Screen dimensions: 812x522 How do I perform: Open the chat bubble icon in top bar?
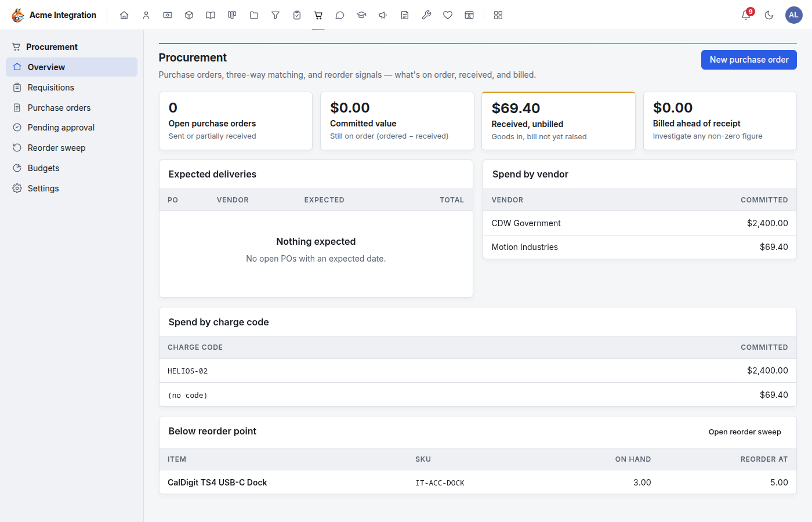340,15
